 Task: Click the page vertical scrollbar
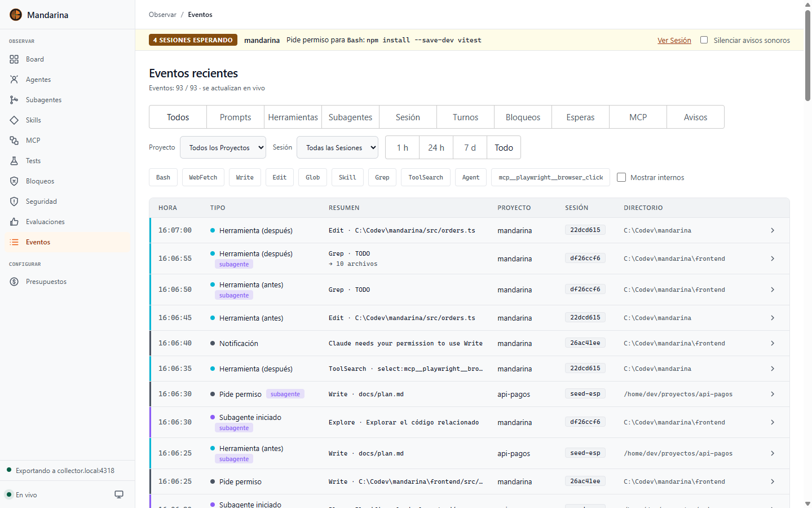pyautogui.click(x=807, y=56)
